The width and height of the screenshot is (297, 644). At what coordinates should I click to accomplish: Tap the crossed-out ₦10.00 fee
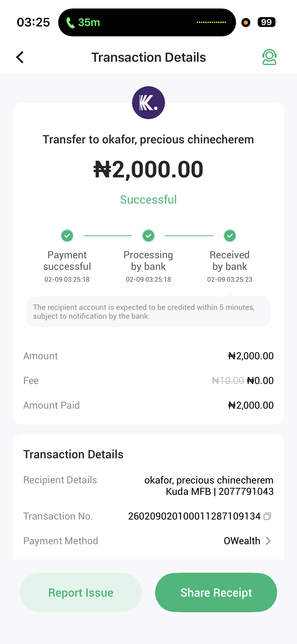pos(228,381)
